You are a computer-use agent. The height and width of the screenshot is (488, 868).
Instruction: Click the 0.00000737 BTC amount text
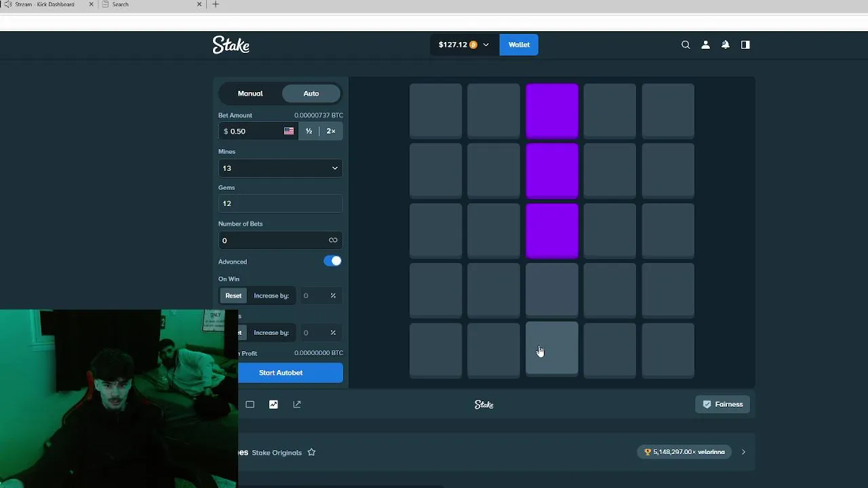point(319,115)
